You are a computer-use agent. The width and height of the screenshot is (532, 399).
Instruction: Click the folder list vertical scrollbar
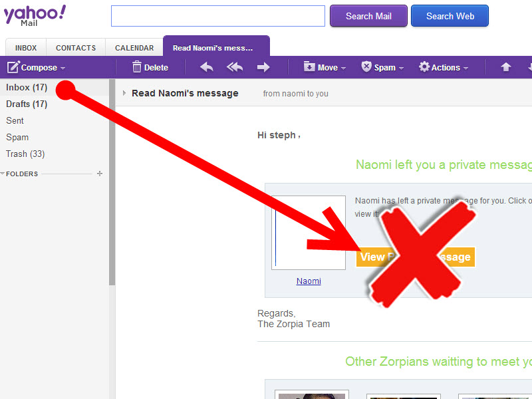112,182
